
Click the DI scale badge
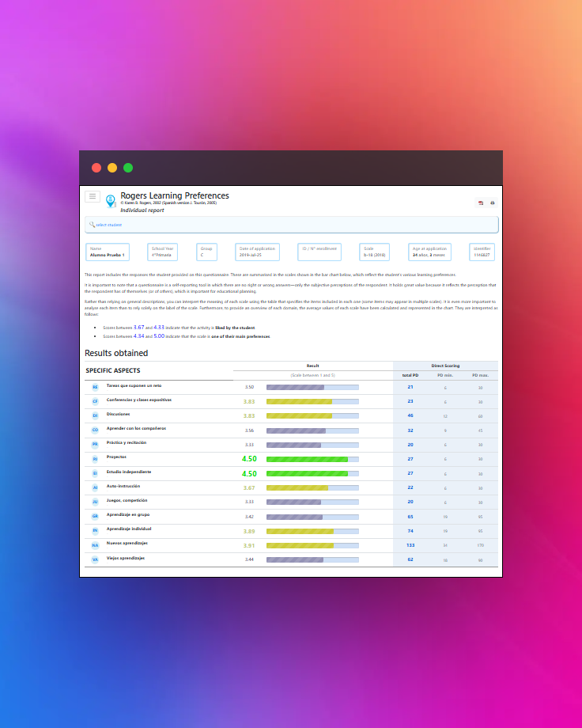(x=95, y=416)
